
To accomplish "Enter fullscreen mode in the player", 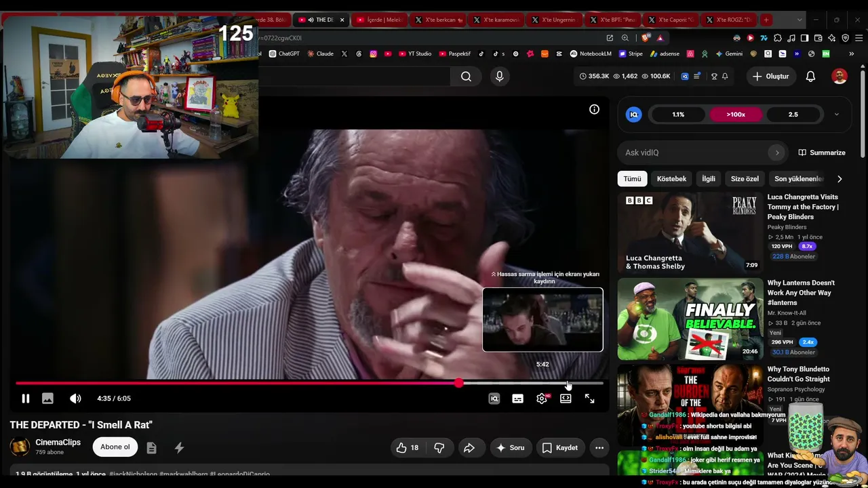I will pyautogui.click(x=589, y=399).
